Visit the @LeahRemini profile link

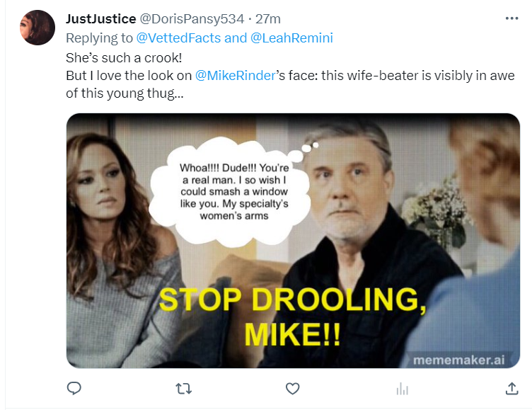point(291,38)
